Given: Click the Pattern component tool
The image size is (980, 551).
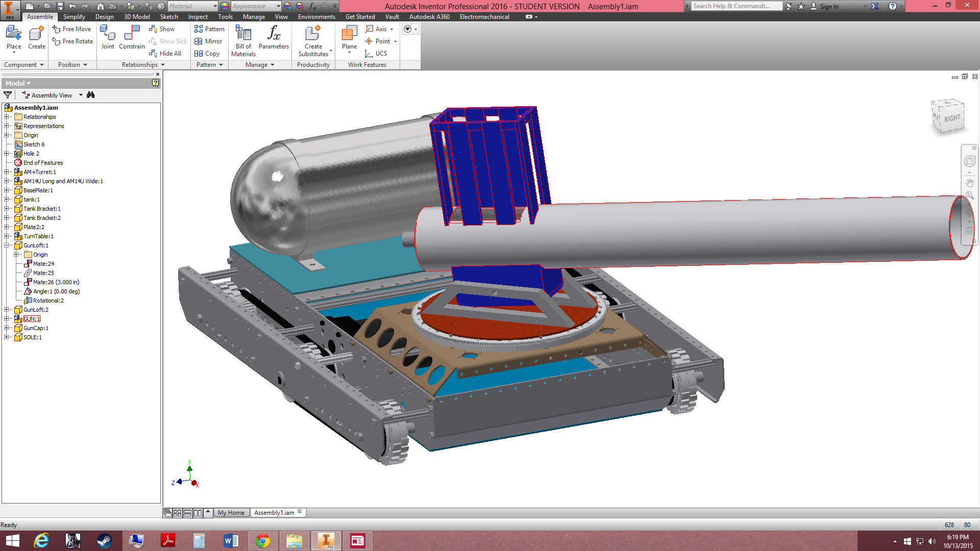Looking at the screenshot, I should coord(209,29).
